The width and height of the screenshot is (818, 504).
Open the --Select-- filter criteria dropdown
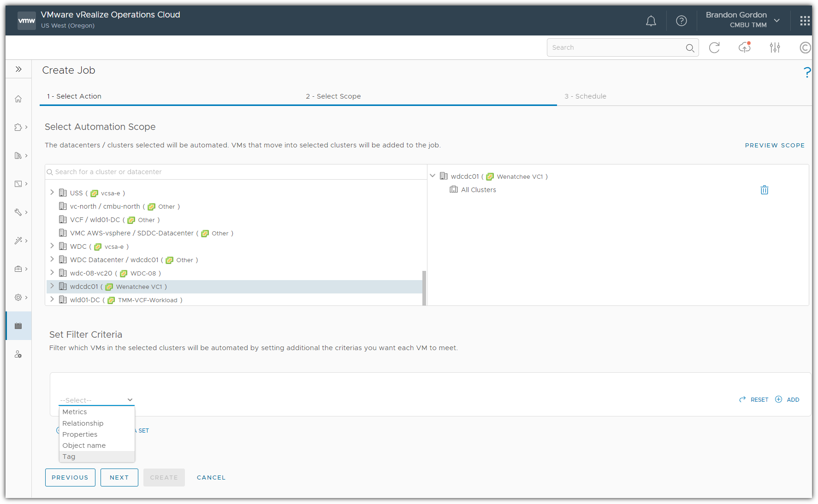click(96, 400)
